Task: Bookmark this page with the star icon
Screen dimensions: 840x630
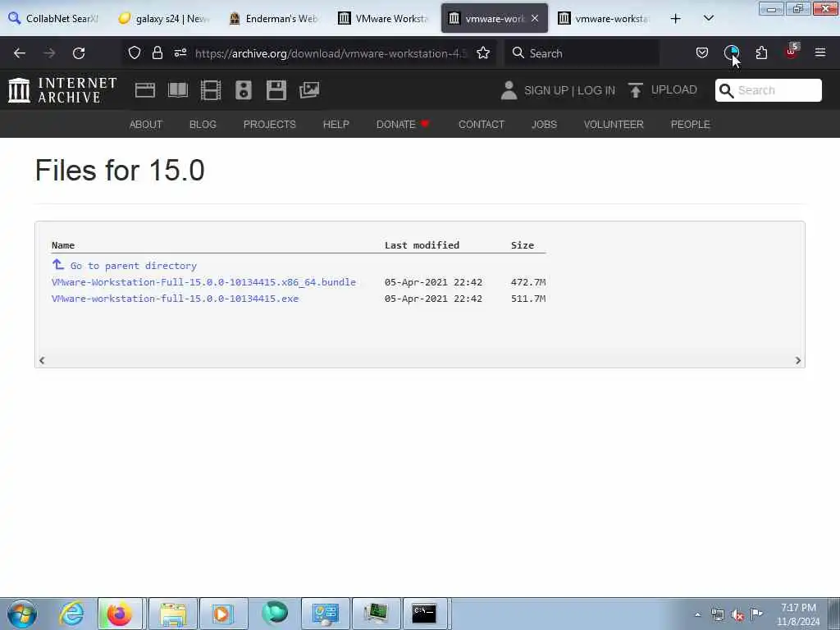Action: pyautogui.click(x=483, y=52)
